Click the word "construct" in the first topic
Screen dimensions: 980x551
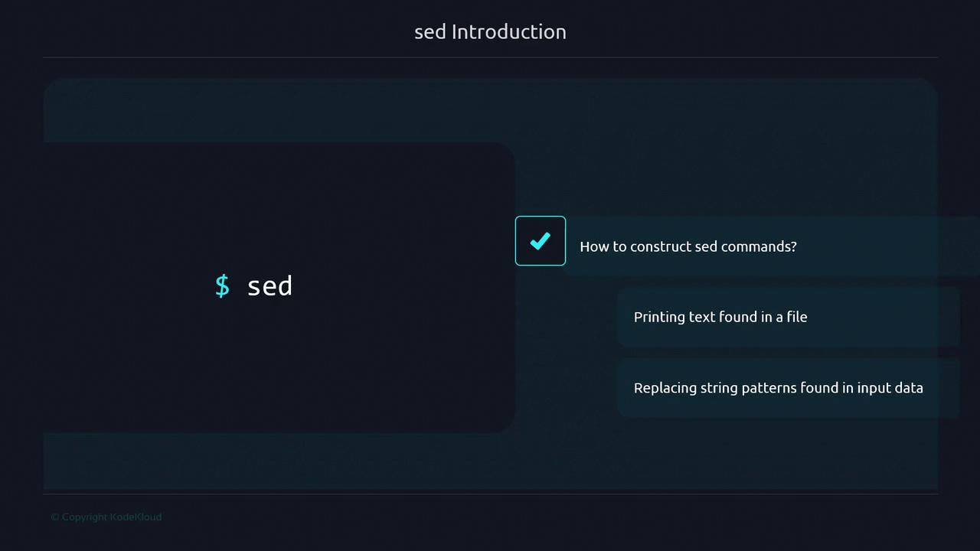[x=661, y=246]
